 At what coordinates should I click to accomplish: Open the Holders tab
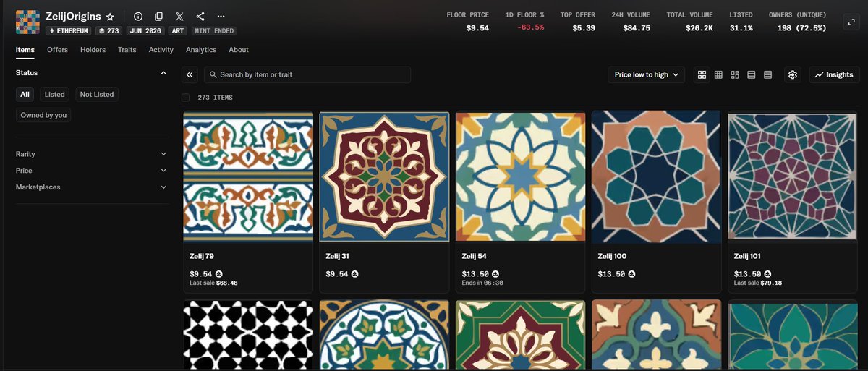tap(93, 50)
